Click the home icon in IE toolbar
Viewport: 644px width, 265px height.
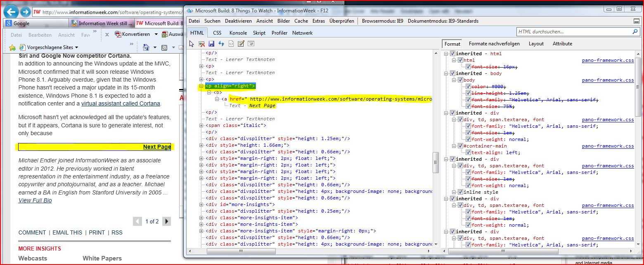pos(146,48)
